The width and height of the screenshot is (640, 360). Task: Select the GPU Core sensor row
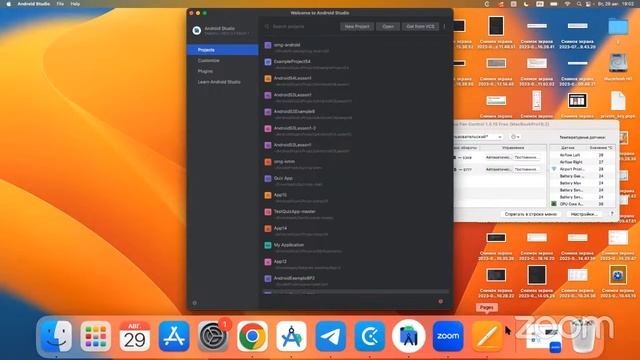[x=582, y=204]
